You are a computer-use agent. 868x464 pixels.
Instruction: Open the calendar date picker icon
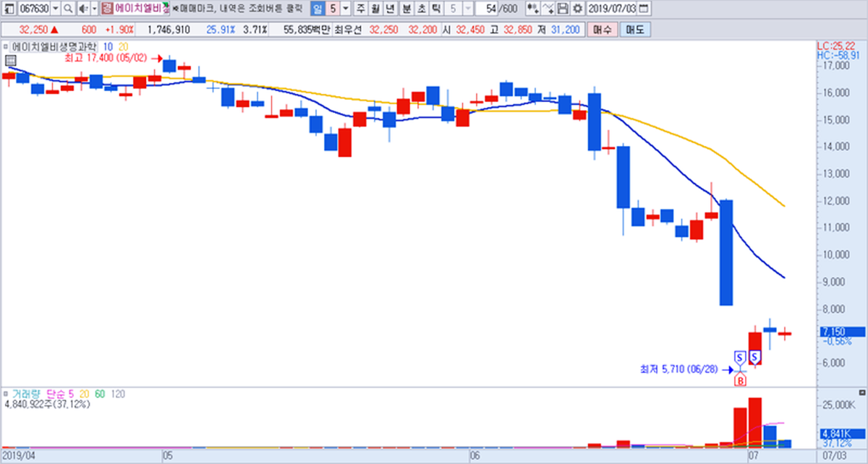[x=644, y=9]
